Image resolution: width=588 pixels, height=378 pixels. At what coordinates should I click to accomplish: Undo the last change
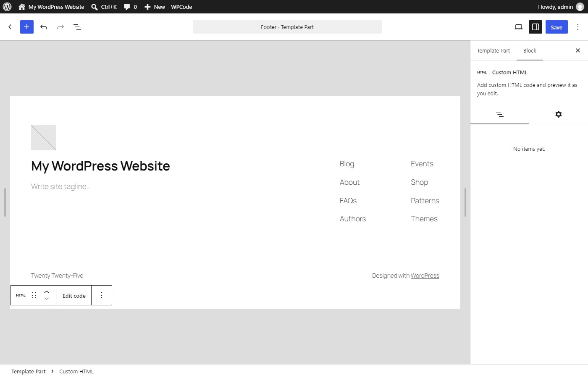tap(44, 27)
